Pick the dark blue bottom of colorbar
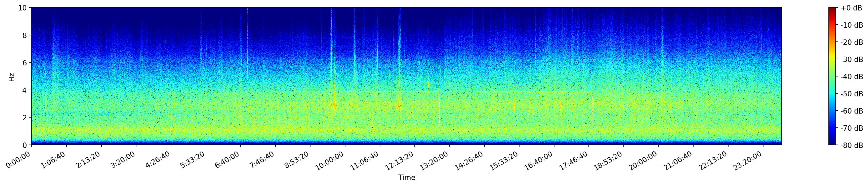Screen dimensions: 868x186 click(x=832, y=143)
